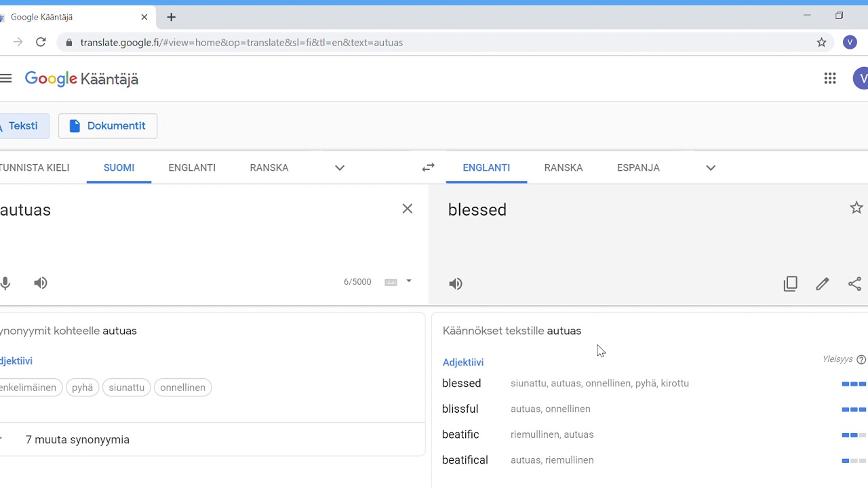Reload the page
Image resolution: width=868 pixels, height=488 pixels.
pos(41,42)
